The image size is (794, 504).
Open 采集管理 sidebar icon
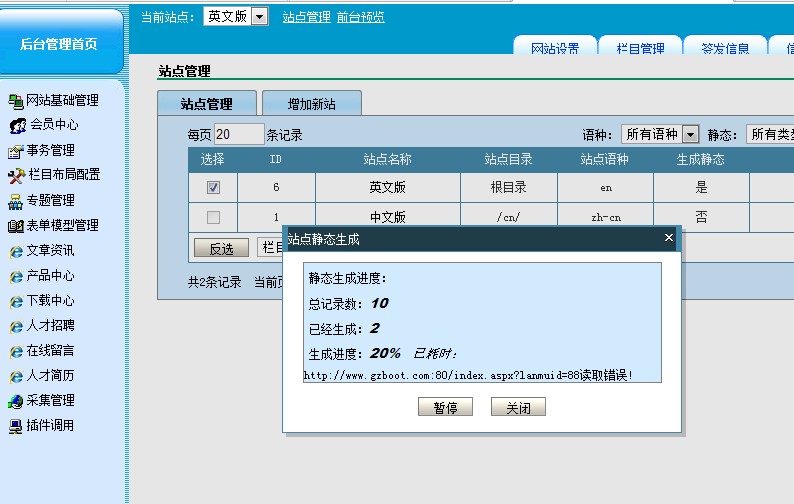tap(15, 401)
